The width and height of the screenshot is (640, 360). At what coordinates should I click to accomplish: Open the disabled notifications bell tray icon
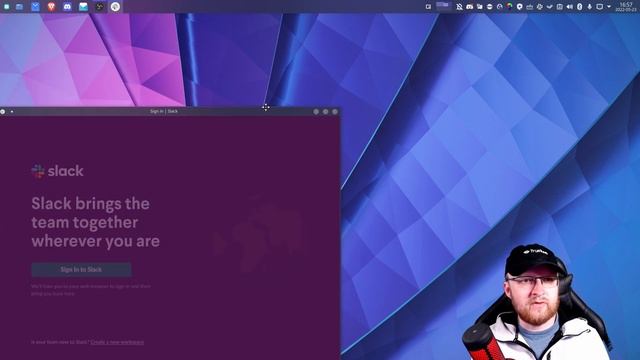[459, 7]
